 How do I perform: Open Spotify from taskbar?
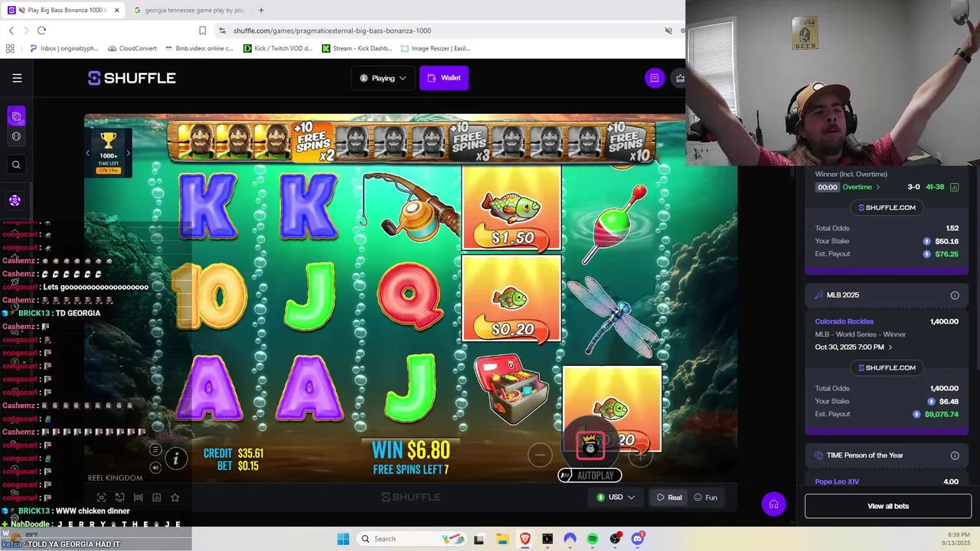pos(593,539)
